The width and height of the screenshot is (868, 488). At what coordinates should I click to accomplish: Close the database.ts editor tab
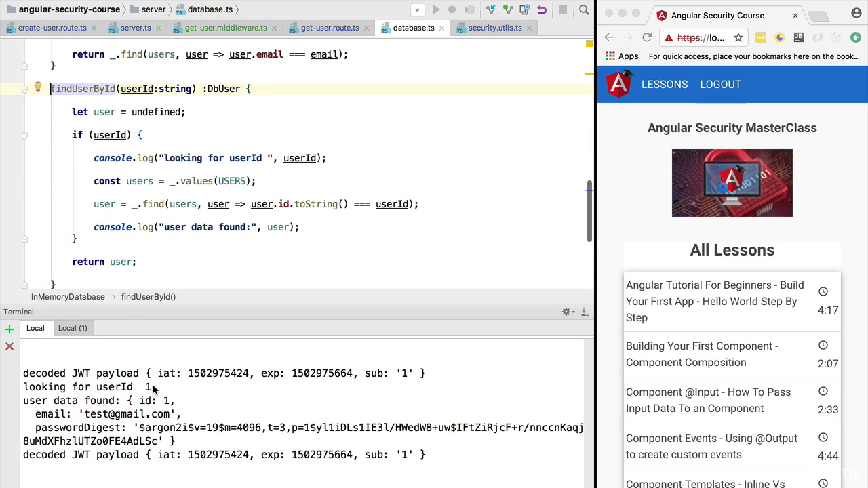442,28
